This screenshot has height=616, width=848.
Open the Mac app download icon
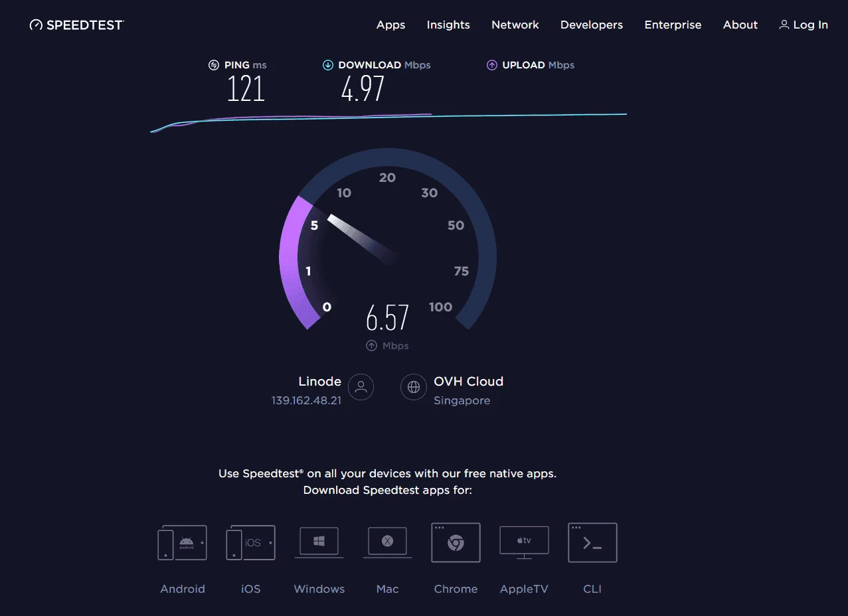(388, 543)
